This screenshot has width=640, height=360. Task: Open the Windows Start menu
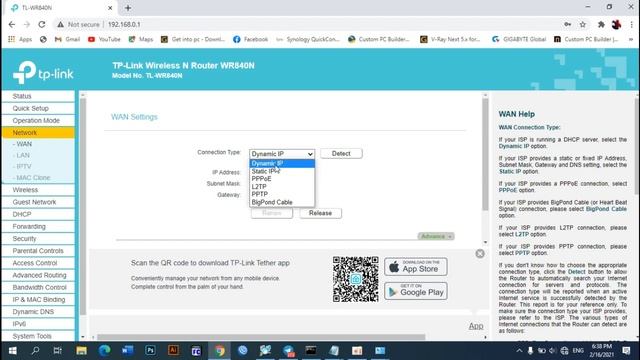pyautogui.click(x=13, y=351)
